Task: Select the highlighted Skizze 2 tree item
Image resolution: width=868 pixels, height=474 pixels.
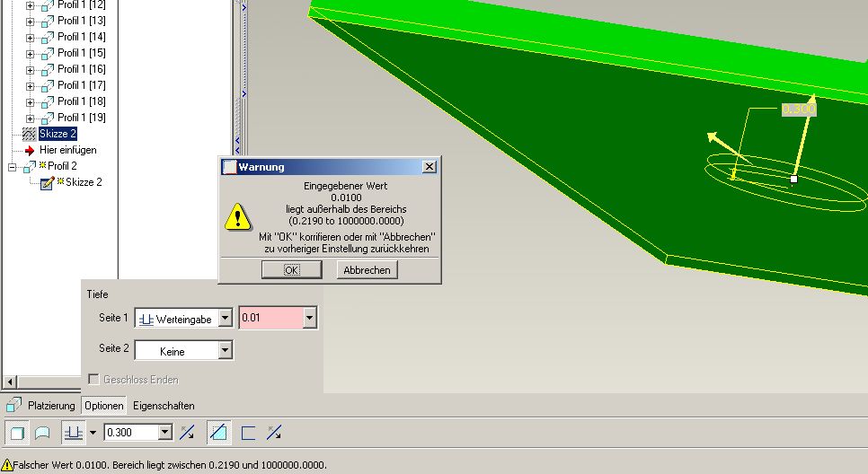Action: click(x=58, y=134)
